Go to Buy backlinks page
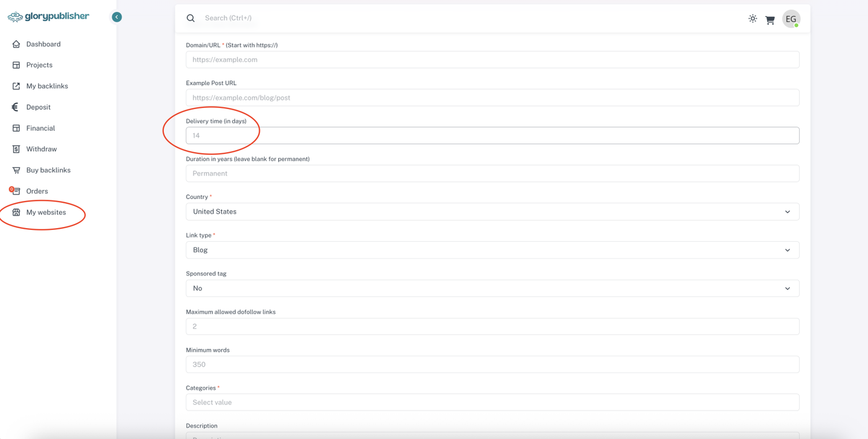Image resolution: width=868 pixels, height=439 pixels. [48, 171]
